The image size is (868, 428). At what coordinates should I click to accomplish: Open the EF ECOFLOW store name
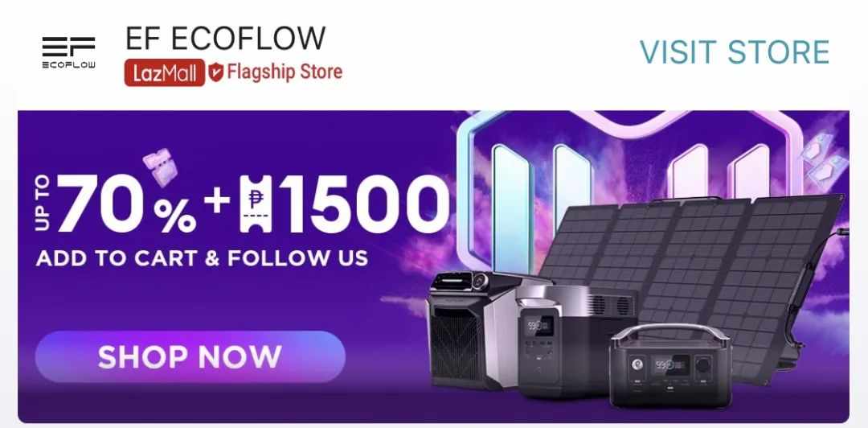tap(226, 39)
